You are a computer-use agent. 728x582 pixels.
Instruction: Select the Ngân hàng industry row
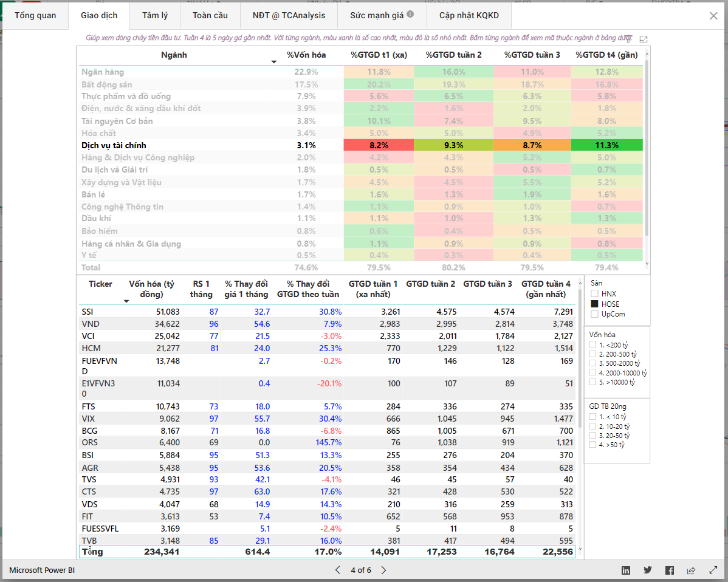click(103, 72)
